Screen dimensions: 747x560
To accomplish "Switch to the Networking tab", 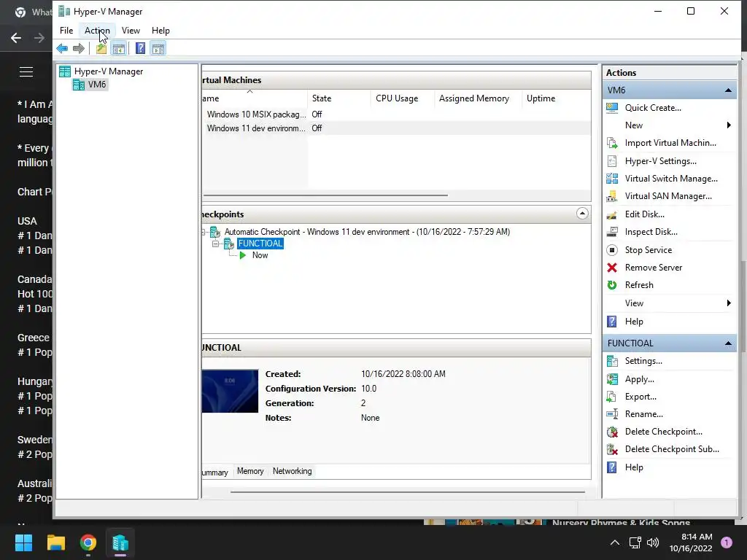I will coord(292,471).
